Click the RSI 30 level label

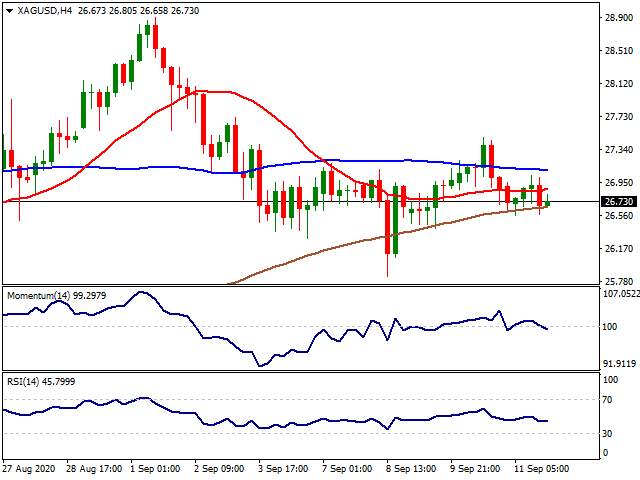click(607, 433)
